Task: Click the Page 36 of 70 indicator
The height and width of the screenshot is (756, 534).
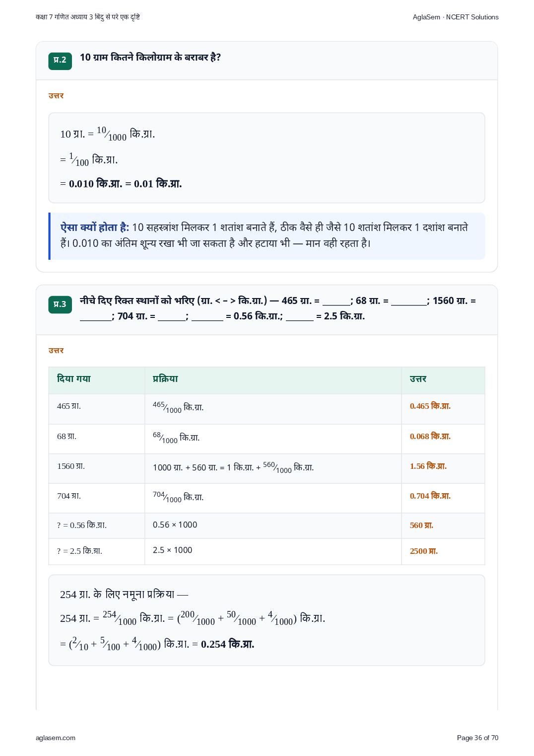Action: (x=477, y=738)
